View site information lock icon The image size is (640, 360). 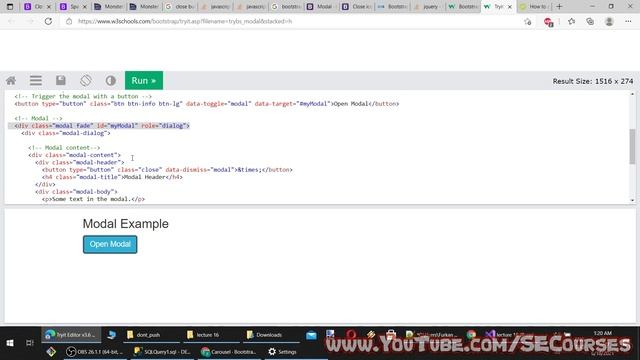[x=69, y=21]
